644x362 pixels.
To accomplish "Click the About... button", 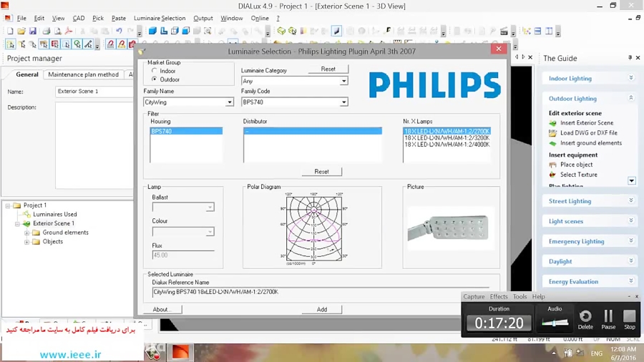I will click(x=162, y=310).
